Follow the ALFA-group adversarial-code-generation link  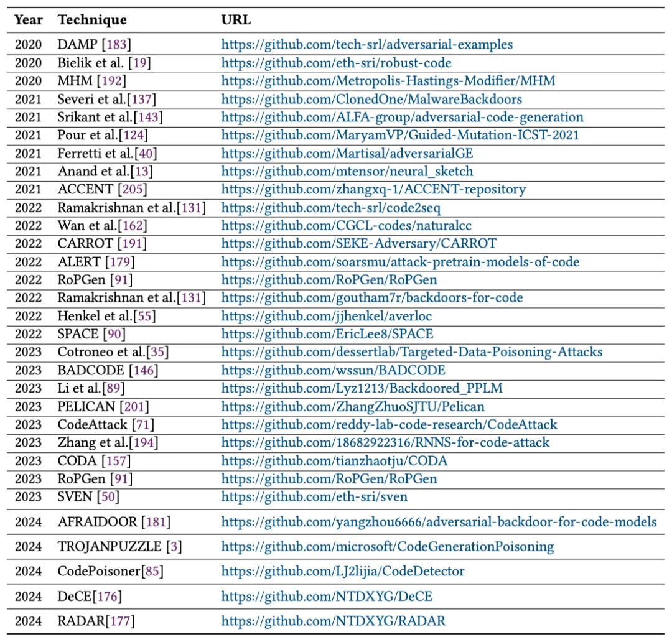[402, 118]
